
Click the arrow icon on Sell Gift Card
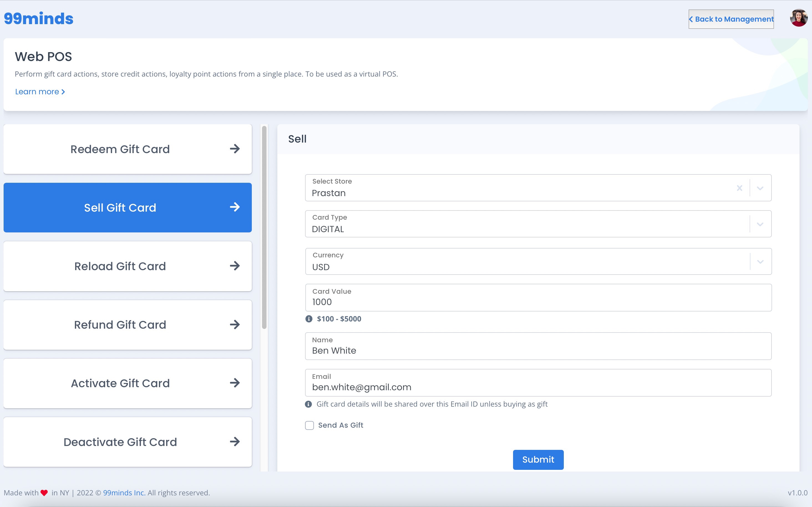coord(235,207)
